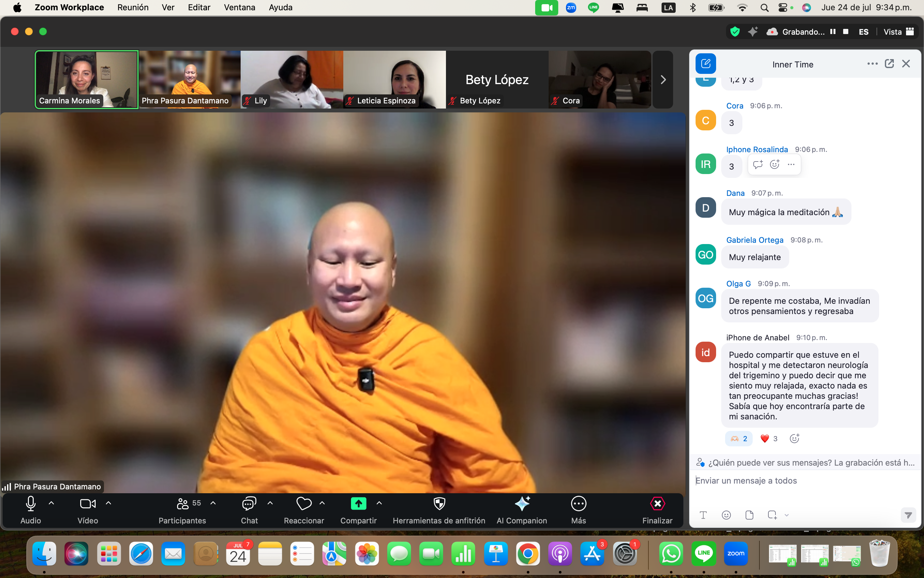Screen dimensions: 924x578
Task: Click the AI Companion sparkle in title bar
Action: pos(753,32)
